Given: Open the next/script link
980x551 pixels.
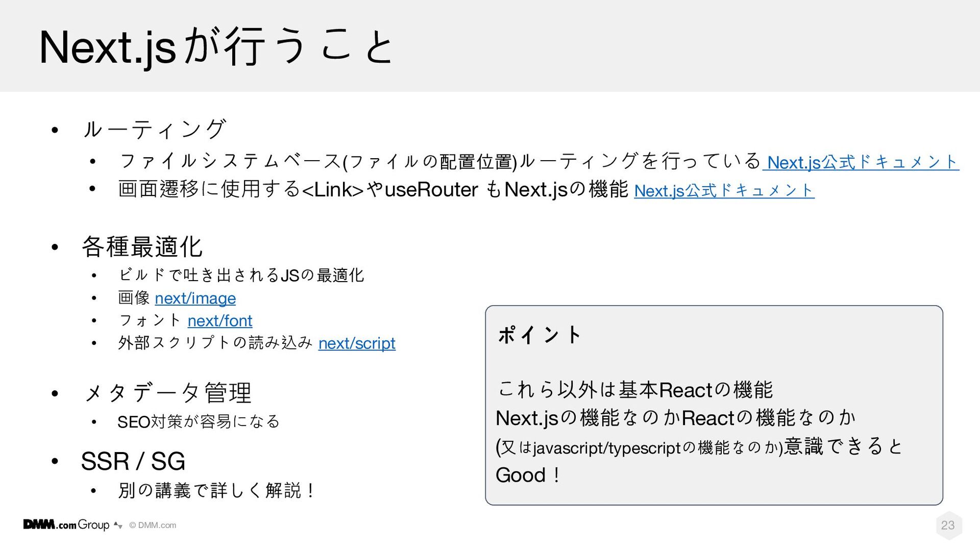Looking at the screenshot, I should tap(357, 343).
